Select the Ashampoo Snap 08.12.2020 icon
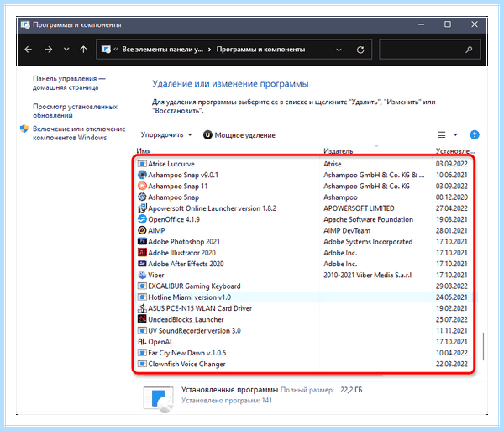This screenshot has width=504, height=431. [142, 197]
